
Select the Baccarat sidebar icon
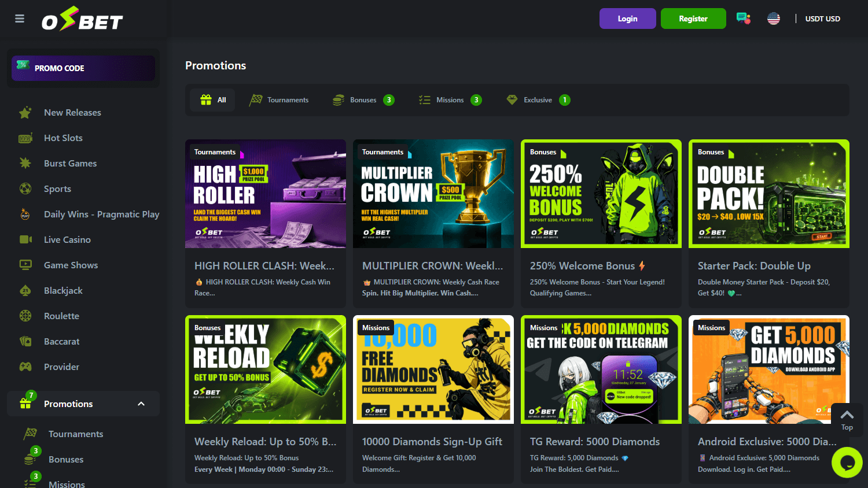(x=25, y=341)
